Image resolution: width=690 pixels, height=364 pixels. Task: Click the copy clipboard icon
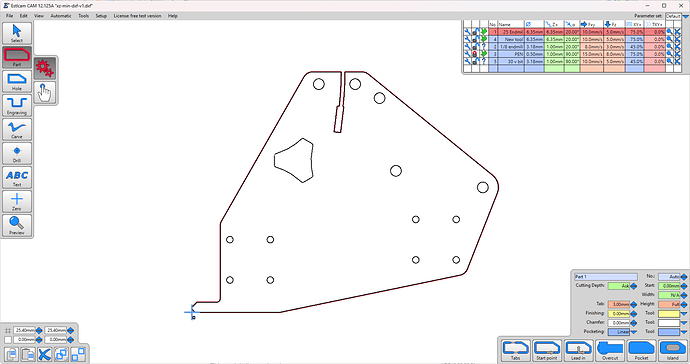pyautogui.click(x=11, y=354)
